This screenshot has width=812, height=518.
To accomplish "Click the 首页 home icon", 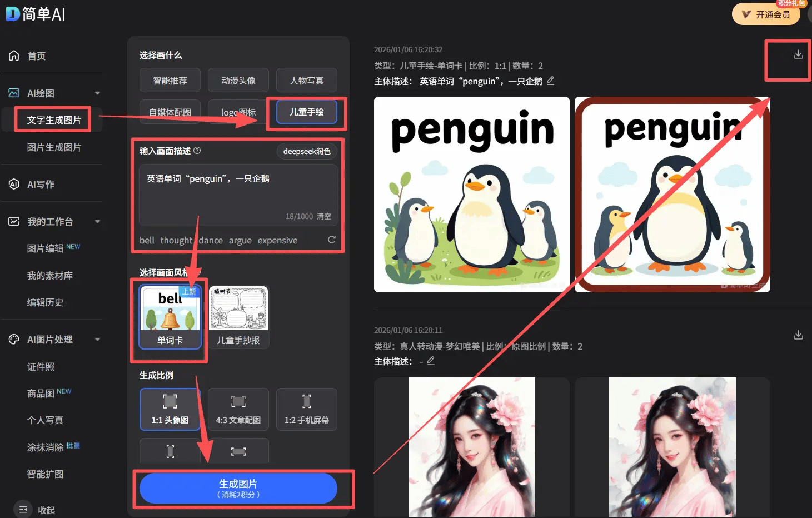I will point(14,56).
